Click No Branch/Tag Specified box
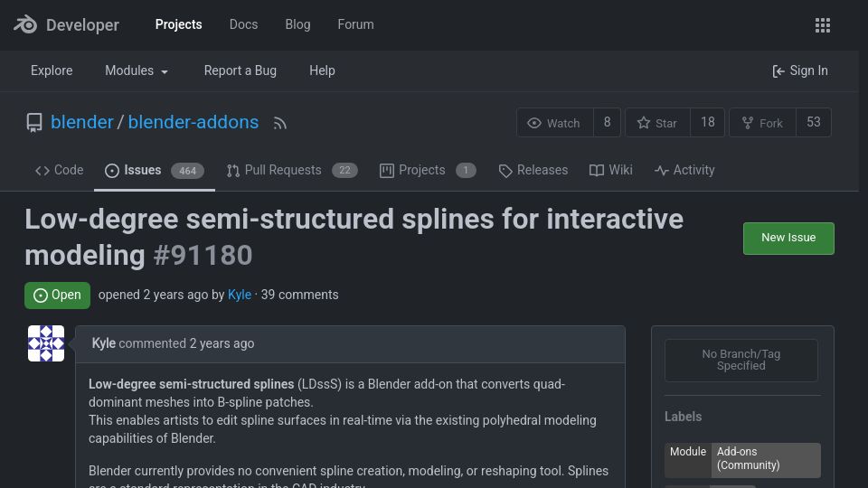 pos(741,361)
